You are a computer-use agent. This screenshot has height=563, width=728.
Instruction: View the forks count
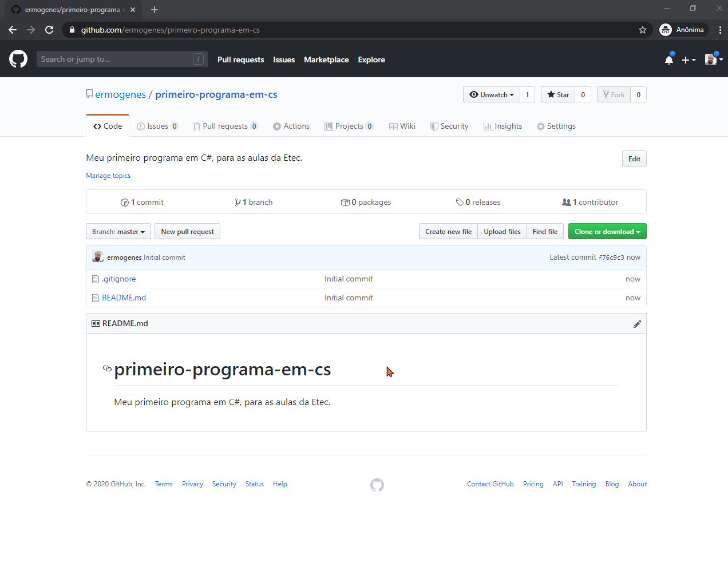(639, 94)
